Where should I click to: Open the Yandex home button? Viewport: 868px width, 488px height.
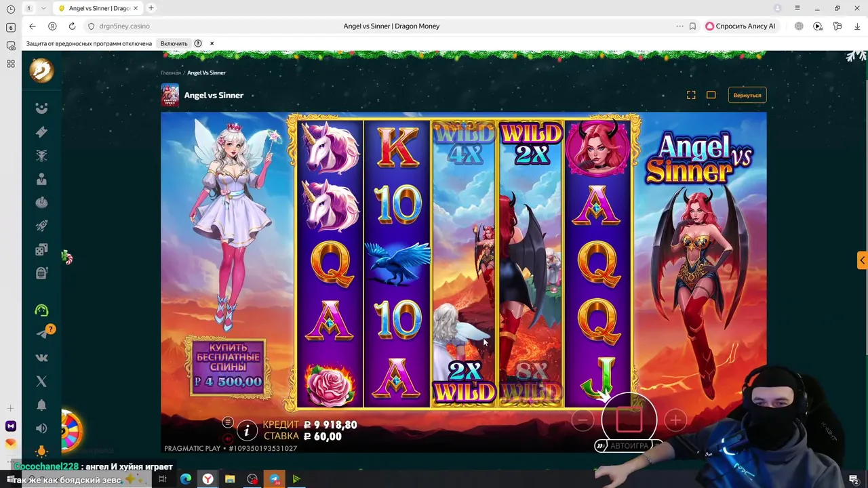click(x=52, y=26)
